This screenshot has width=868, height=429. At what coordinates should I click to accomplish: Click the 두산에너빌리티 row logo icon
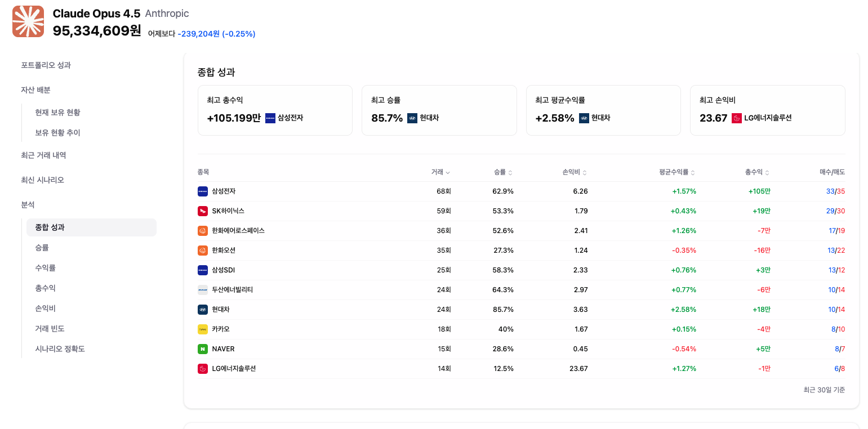[x=203, y=290]
